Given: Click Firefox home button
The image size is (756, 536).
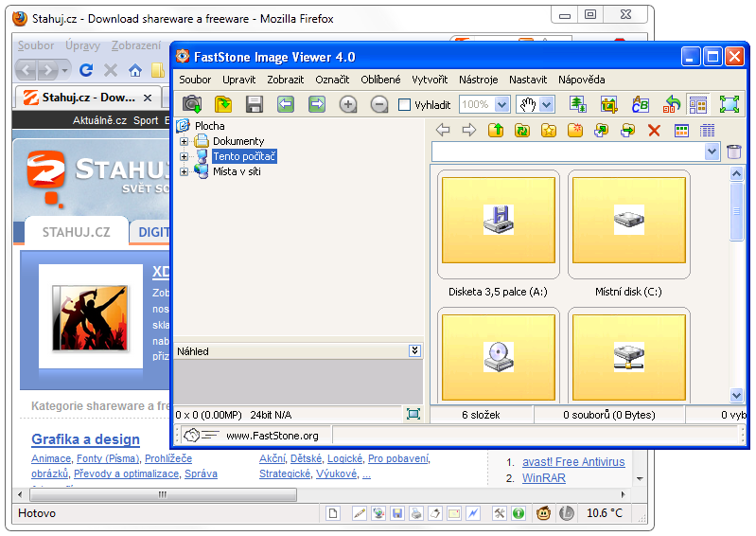Looking at the screenshot, I should 135,71.
